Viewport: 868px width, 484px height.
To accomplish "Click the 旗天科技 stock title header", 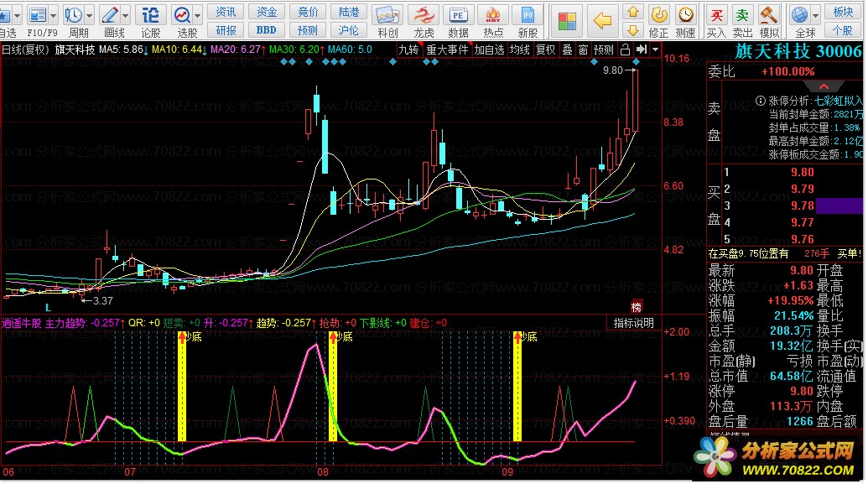I will click(798, 51).
